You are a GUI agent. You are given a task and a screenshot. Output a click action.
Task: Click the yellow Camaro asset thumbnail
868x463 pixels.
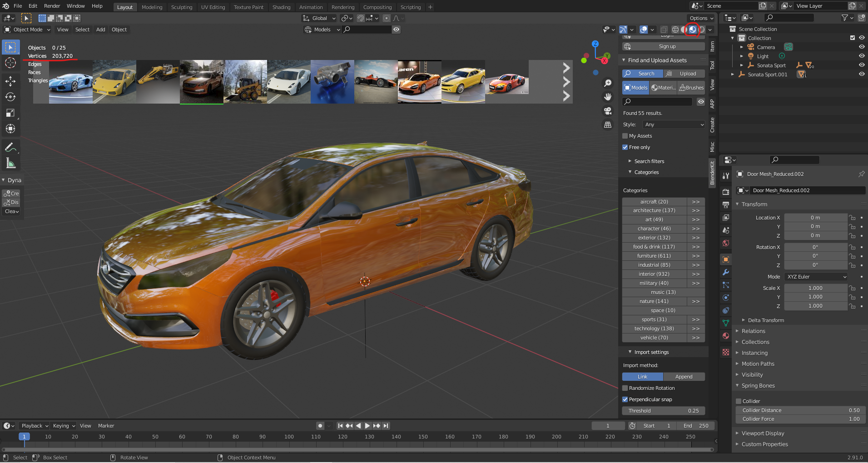point(463,82)
